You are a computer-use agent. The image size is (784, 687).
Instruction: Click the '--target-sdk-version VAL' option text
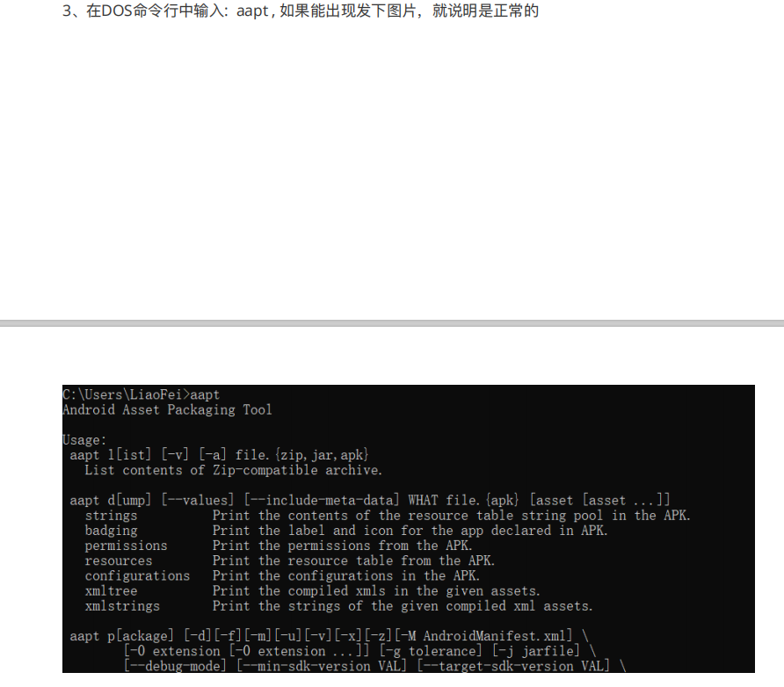tap(513, 666)
